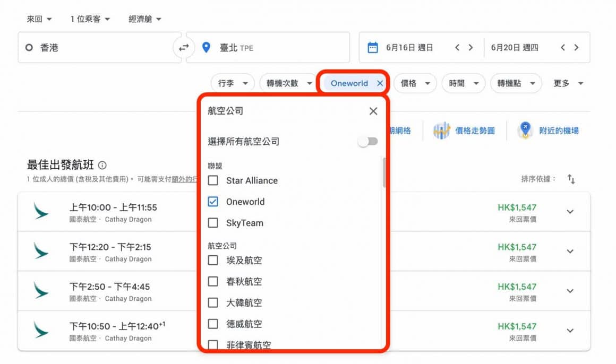Screen dimensions: 616x364
Task: Click the 臺北 TPE destination field
Action: [268, 48]
